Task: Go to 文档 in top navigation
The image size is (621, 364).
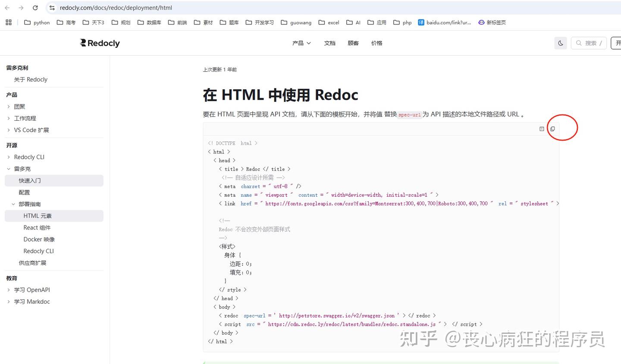Action: pyautogui.click(x=330, y=43)
